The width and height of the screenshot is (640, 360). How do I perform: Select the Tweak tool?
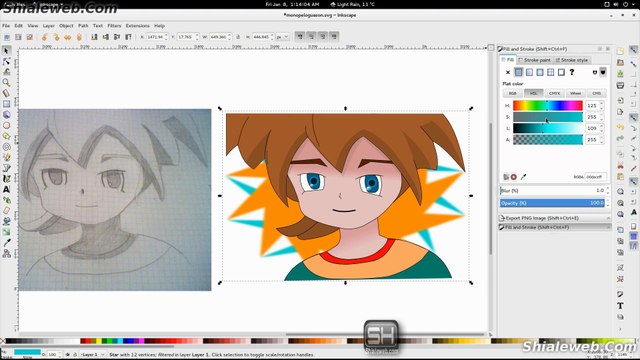[6, 72]
